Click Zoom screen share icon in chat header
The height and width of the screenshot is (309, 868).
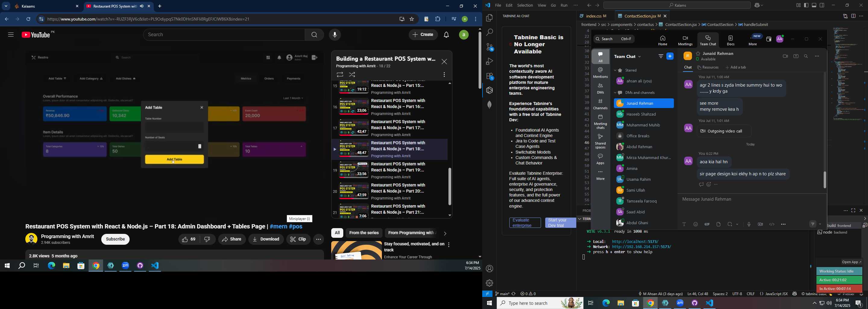tap(796, 56)
